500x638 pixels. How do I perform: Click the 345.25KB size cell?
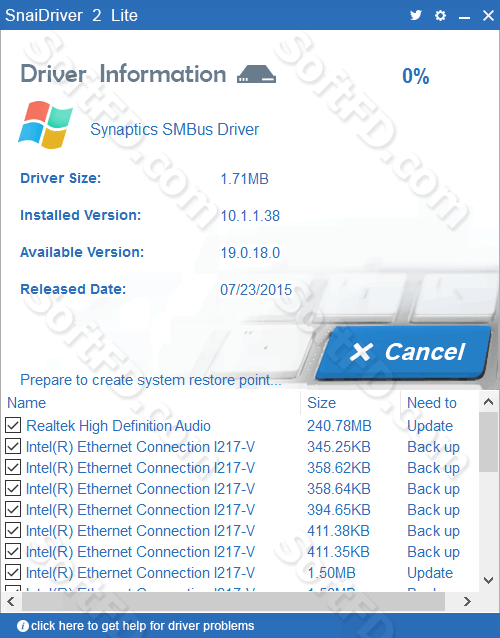pos(338,447)
